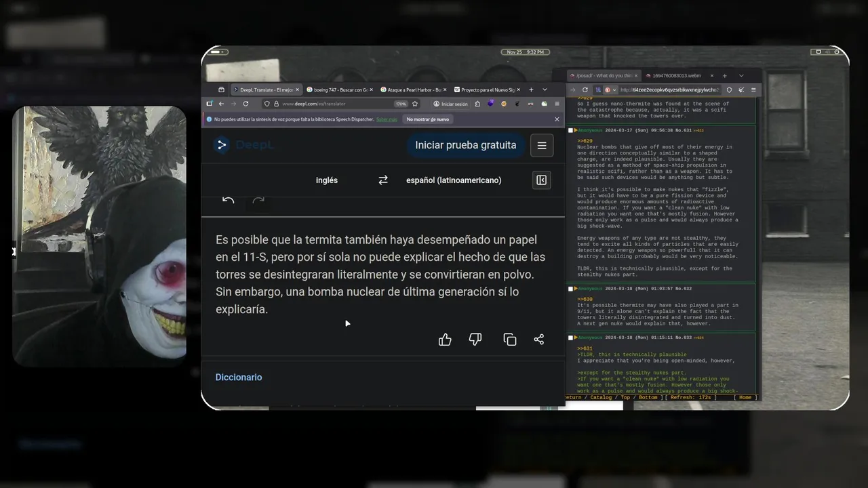868x488 pixels.
Task: Undo the last translation edit
Action: [x=229, y=201]
